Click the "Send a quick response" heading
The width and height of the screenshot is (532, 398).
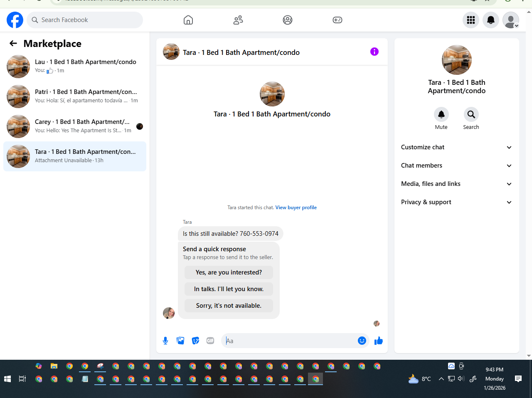click(214, 249)
